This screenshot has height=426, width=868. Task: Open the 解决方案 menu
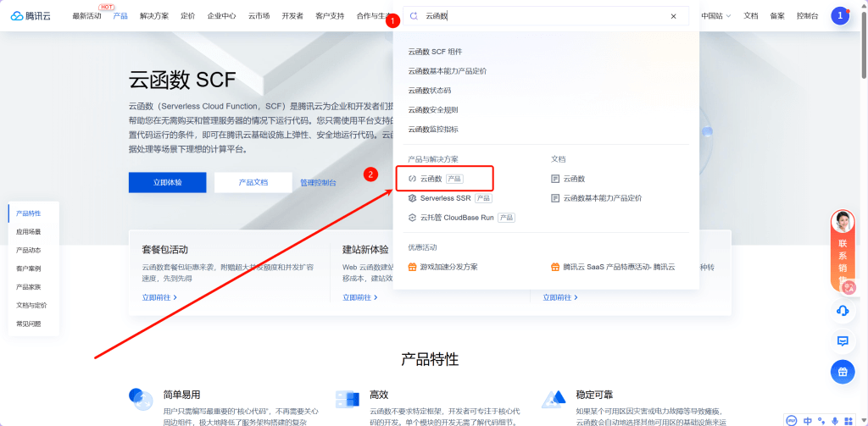(154, 16)
